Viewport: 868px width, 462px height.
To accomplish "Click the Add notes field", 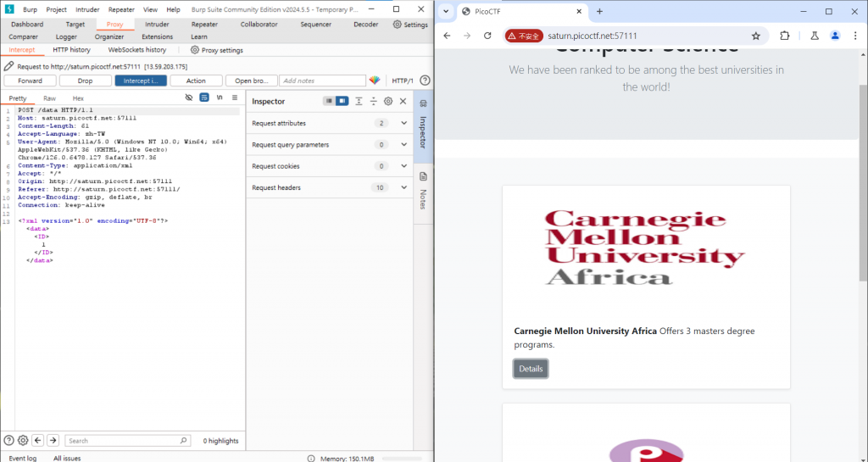I will pyautogui.click(x=322, y=81).
